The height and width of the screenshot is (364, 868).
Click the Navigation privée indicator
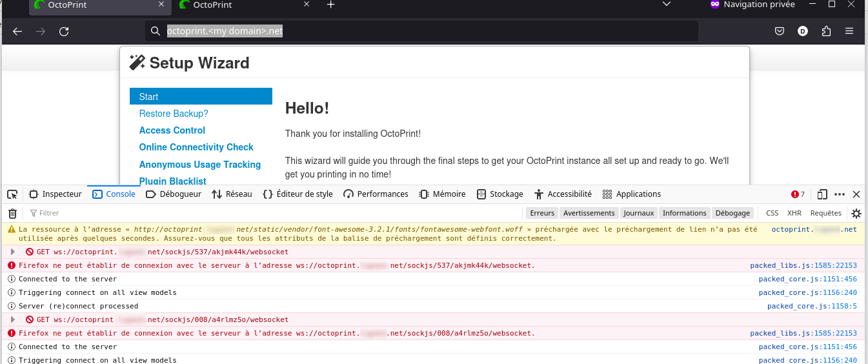coord(752,5)
